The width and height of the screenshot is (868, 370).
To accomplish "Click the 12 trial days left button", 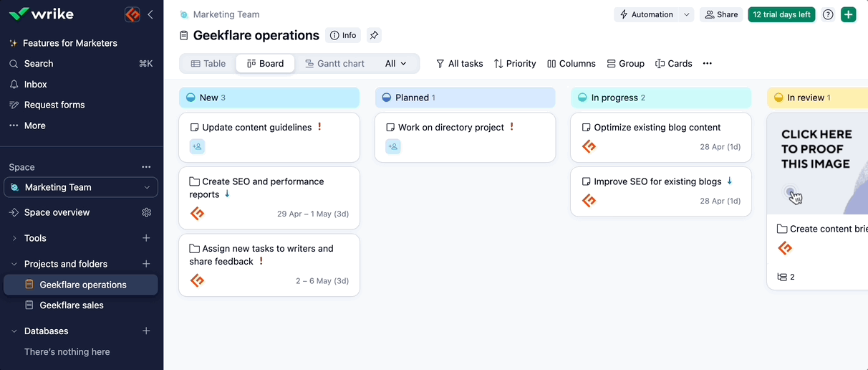I will click(781, 14).
